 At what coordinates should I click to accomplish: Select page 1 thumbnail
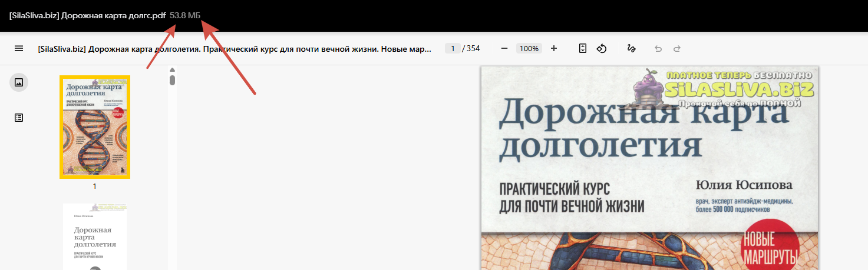pyautogui.click(x=95, y=126)
